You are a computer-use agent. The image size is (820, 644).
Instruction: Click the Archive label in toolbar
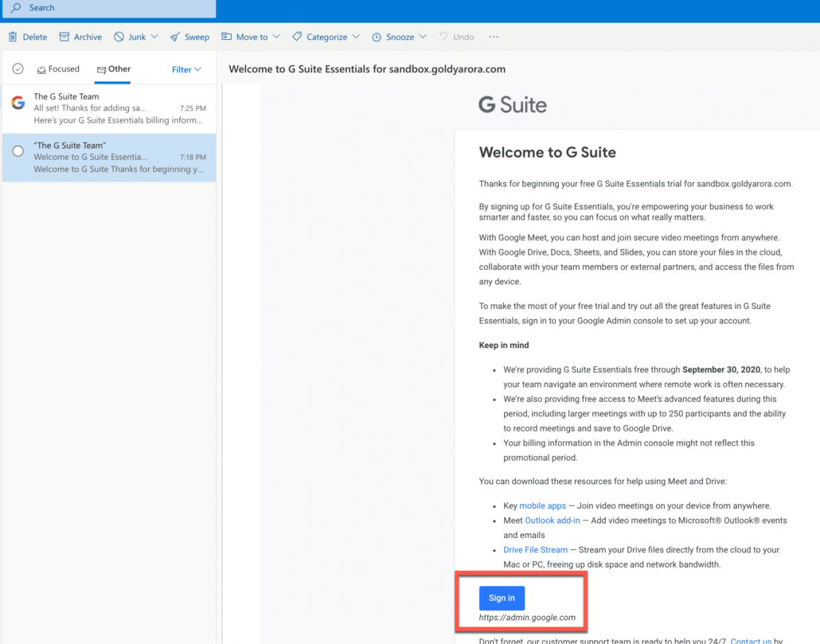click(x=88, y=37)
